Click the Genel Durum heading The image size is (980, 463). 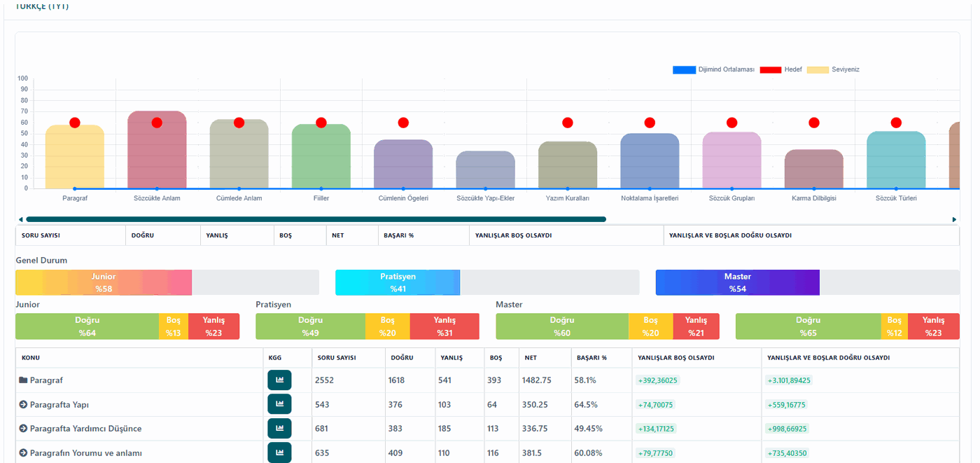click(x=41, y=261)
